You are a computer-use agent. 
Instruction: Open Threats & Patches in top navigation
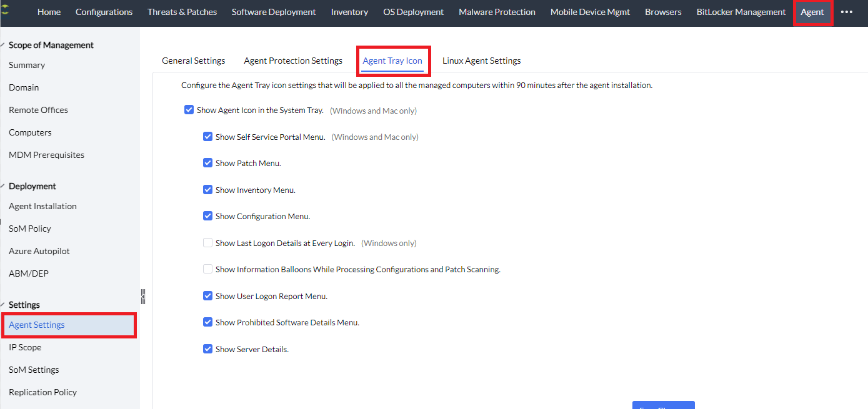click(182, 12)
